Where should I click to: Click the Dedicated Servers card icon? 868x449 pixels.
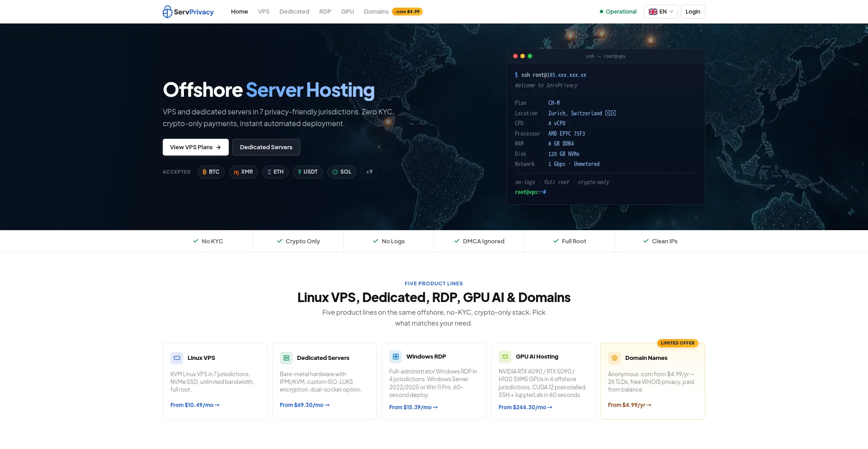point(286,358)
